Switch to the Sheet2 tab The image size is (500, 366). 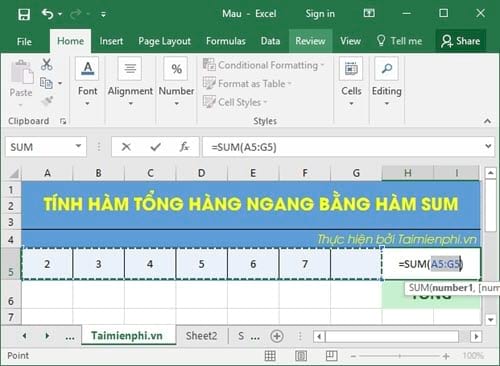(201, 336)
